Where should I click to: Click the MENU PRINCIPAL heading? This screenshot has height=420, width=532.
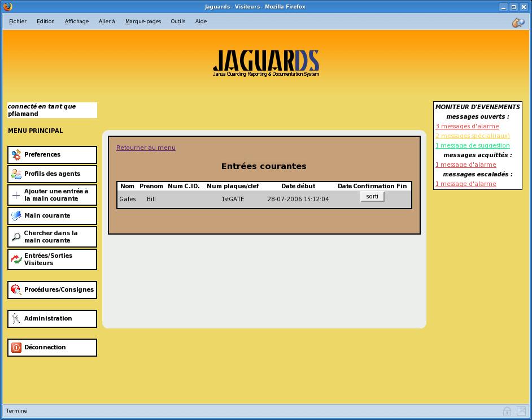coord(35,131)
